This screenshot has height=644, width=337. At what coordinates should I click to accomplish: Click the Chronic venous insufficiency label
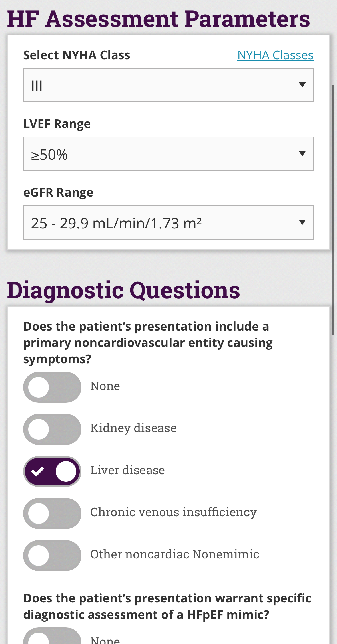coord(173,512)
